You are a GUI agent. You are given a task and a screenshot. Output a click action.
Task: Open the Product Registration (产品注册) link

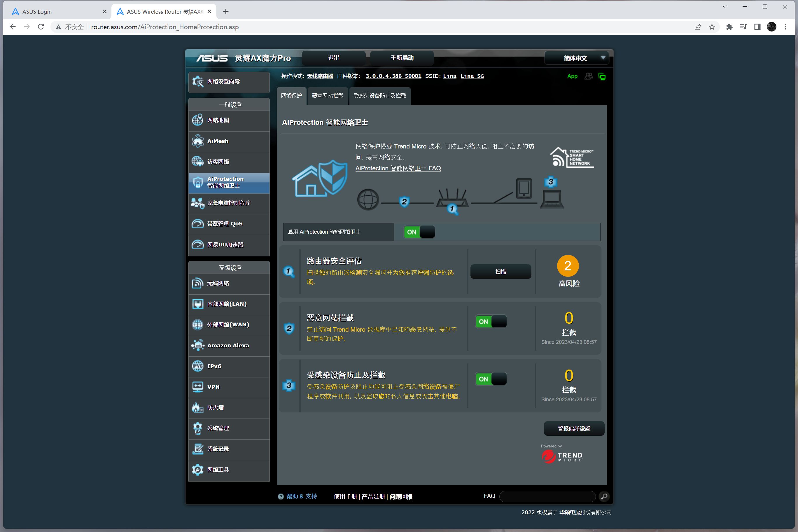(373, 496)
